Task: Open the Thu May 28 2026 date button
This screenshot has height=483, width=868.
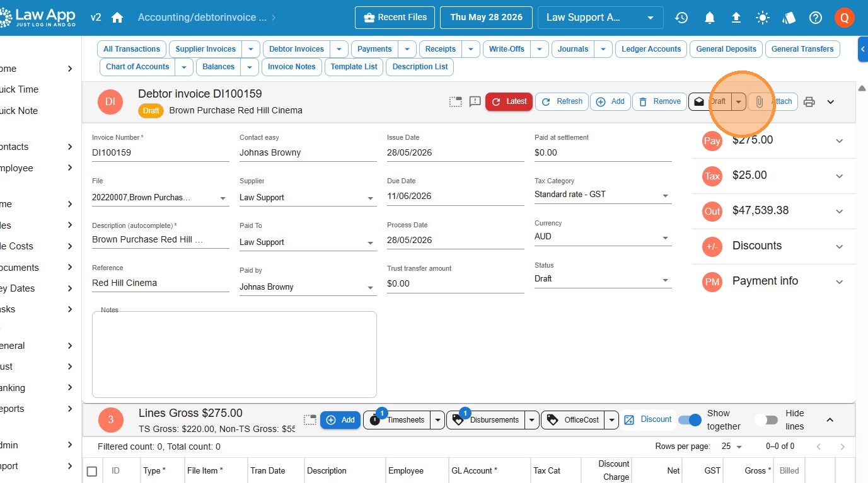Action: [486, 18]
